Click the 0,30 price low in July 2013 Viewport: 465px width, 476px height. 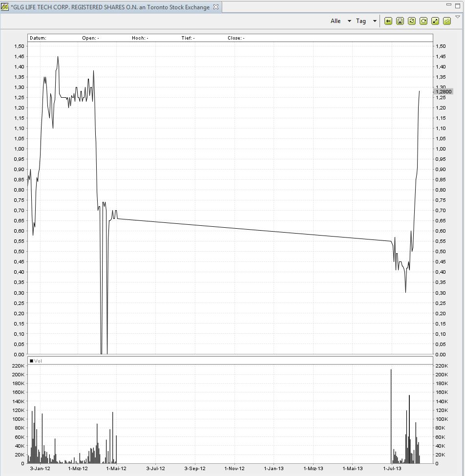coord(405,292)
